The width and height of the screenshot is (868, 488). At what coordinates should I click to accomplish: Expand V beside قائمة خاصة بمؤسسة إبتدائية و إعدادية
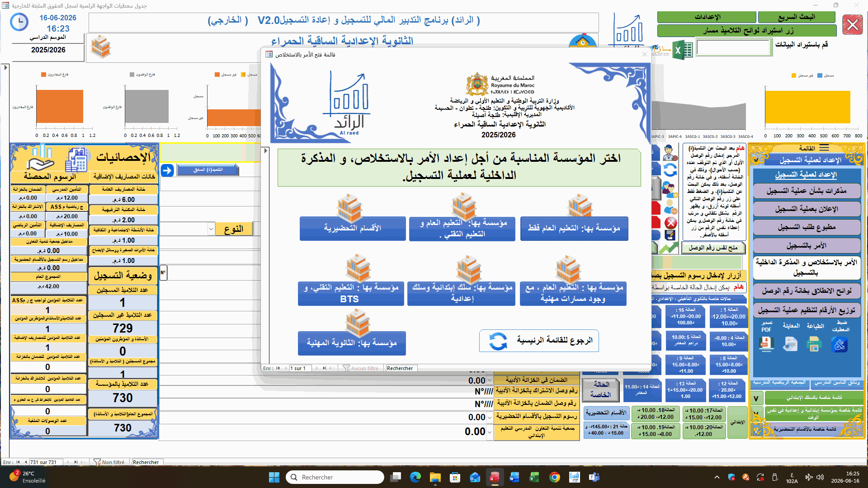tap(756, 414)
